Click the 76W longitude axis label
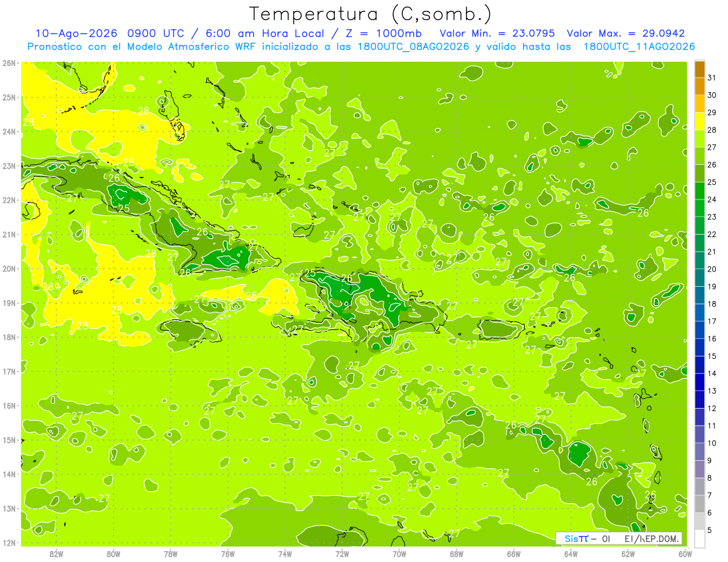 (x=227, y=554)
